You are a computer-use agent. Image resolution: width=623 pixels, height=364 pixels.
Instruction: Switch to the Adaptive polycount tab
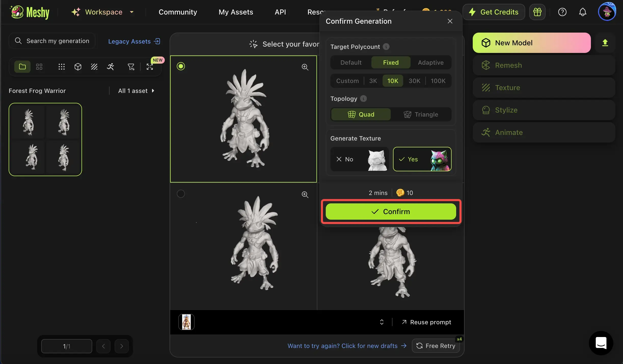[x=430, y=63]
